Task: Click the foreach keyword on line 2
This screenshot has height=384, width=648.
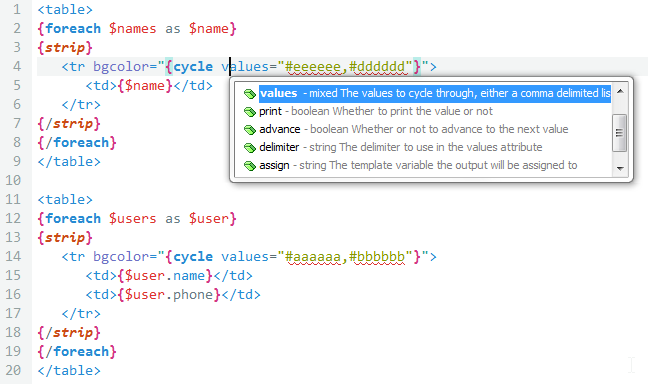Action: [x=73, y=29]
